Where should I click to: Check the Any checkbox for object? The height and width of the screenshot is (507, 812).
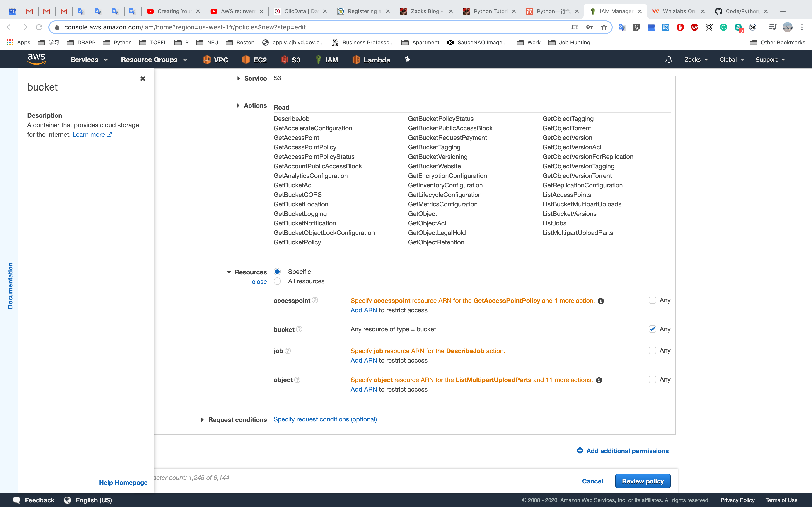point(652,379)
